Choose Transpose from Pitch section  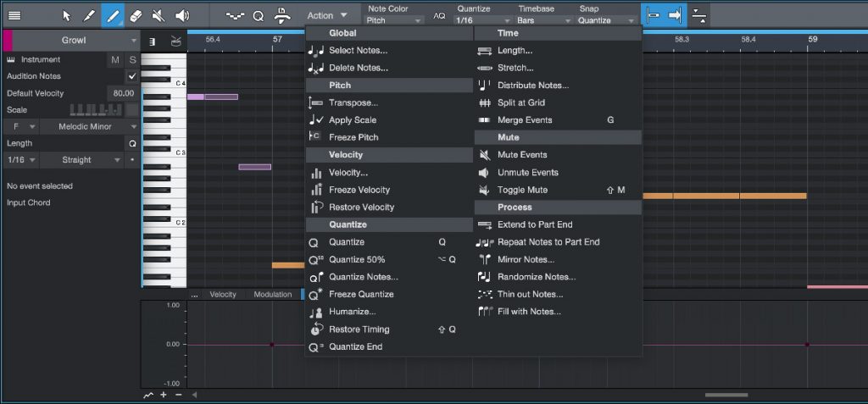tap(389, 103)
